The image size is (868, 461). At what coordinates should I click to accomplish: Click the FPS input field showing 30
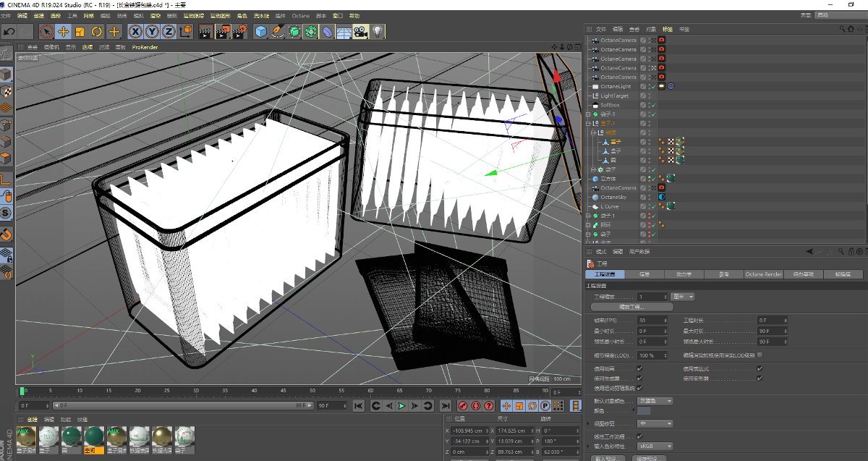652,320
